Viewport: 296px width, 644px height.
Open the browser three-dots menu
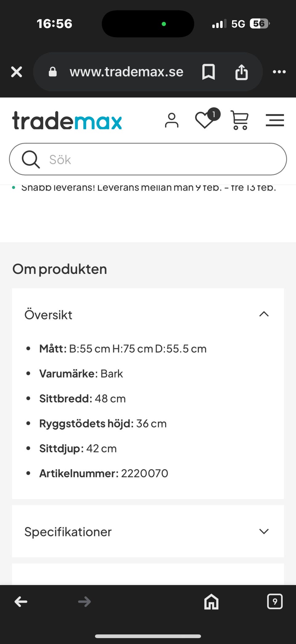(279, 72)
